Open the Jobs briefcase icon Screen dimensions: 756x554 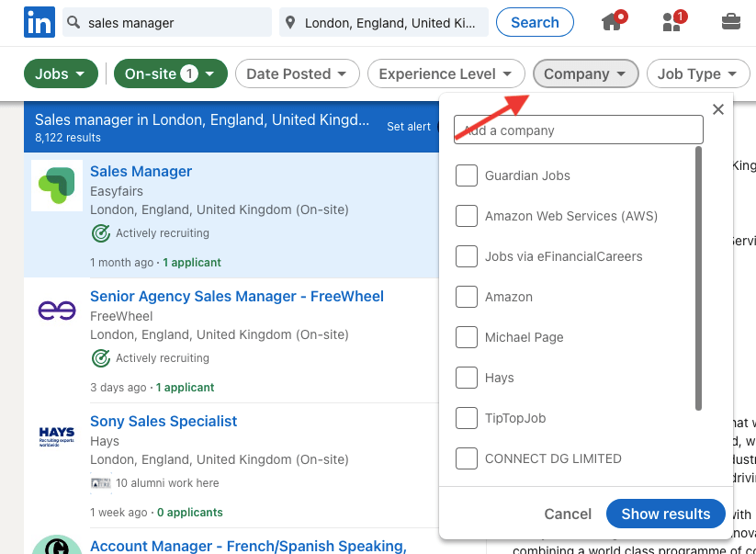point(731,22)
